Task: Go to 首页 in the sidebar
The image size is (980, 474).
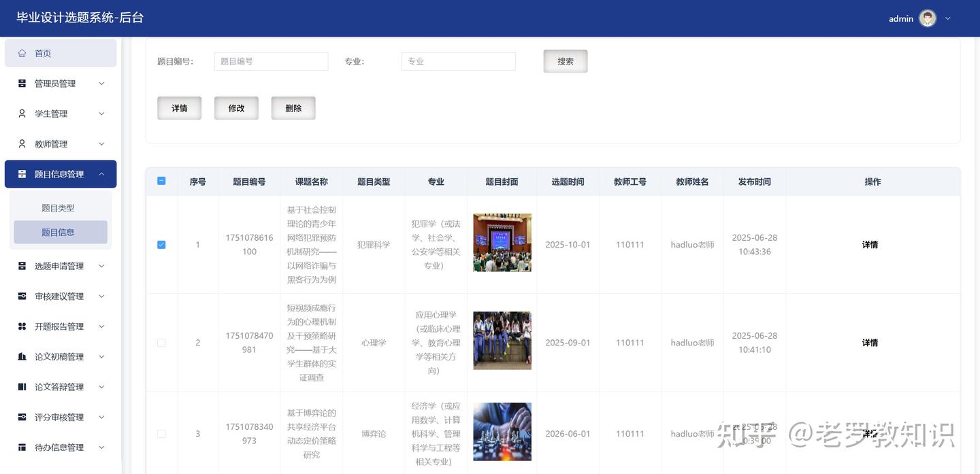Action: pyautogui.click(x=61, y=53)
